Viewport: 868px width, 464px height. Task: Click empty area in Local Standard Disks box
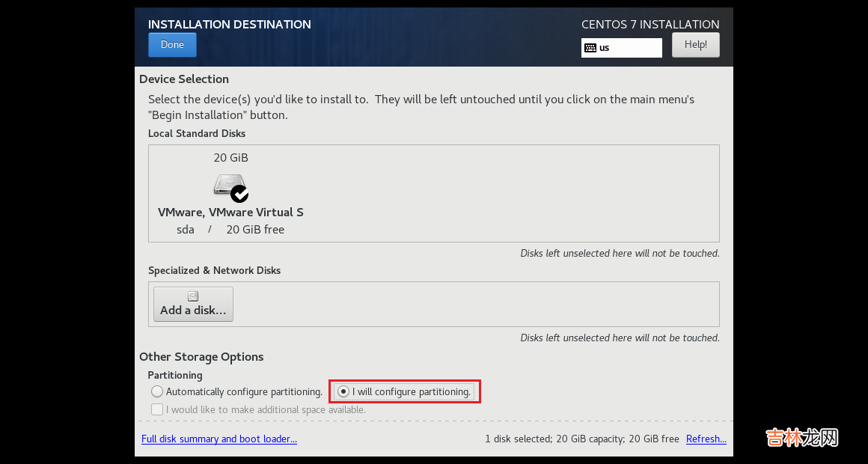[x=509, y=193]
